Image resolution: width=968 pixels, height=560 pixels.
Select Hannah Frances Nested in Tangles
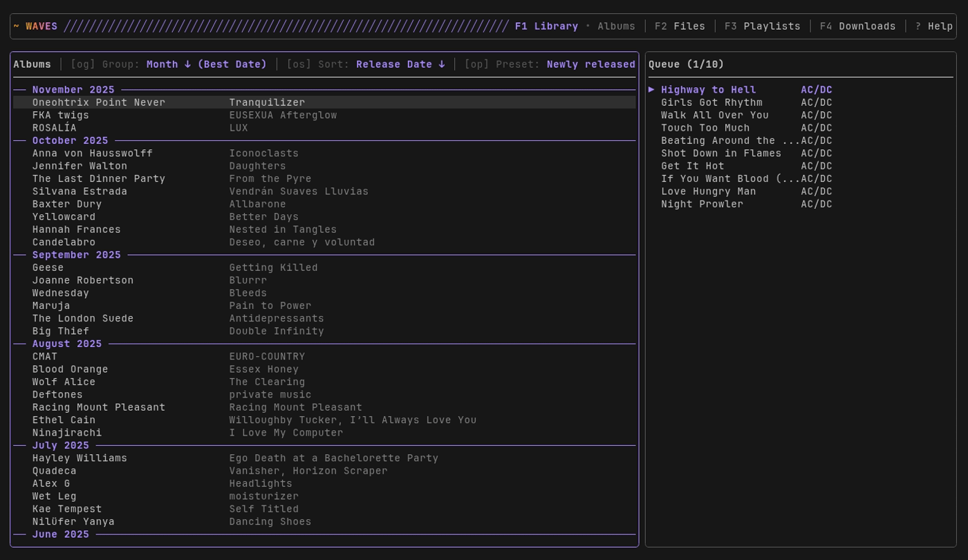(x=324, y=230)
